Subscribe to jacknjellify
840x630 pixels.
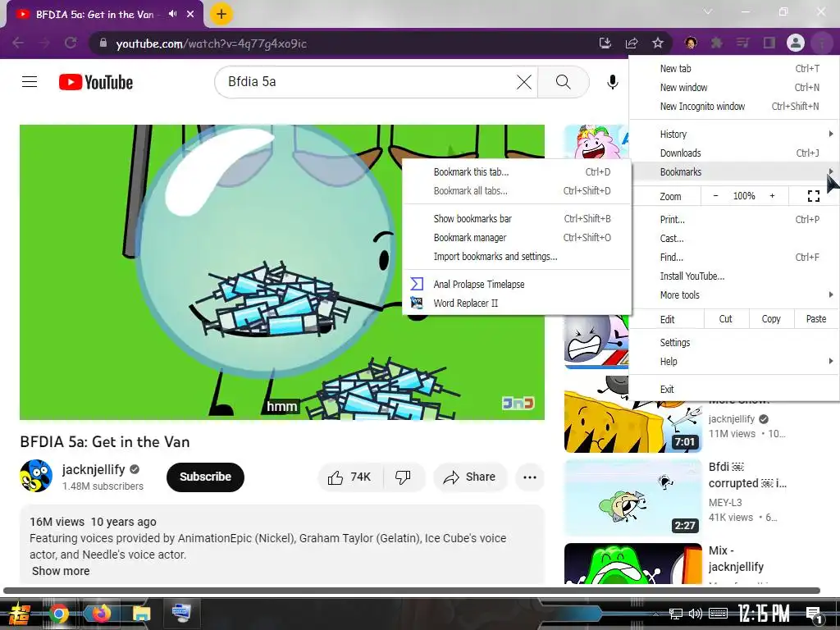205,477
